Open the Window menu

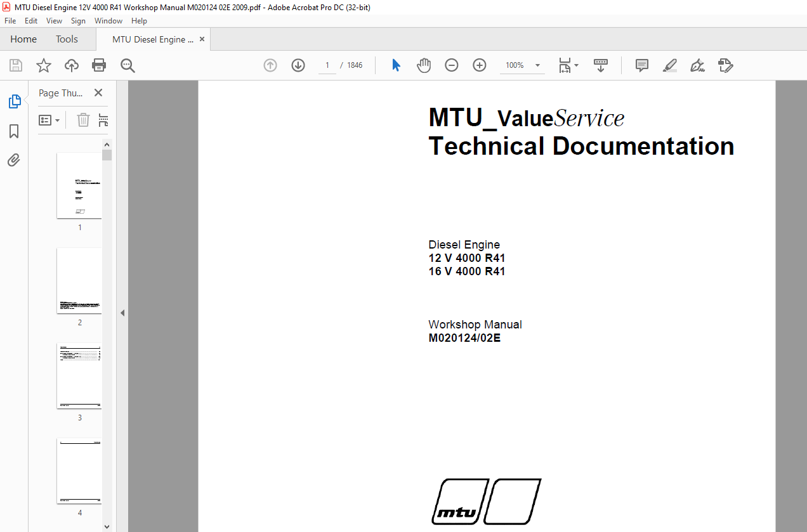[x=108, y=21]
